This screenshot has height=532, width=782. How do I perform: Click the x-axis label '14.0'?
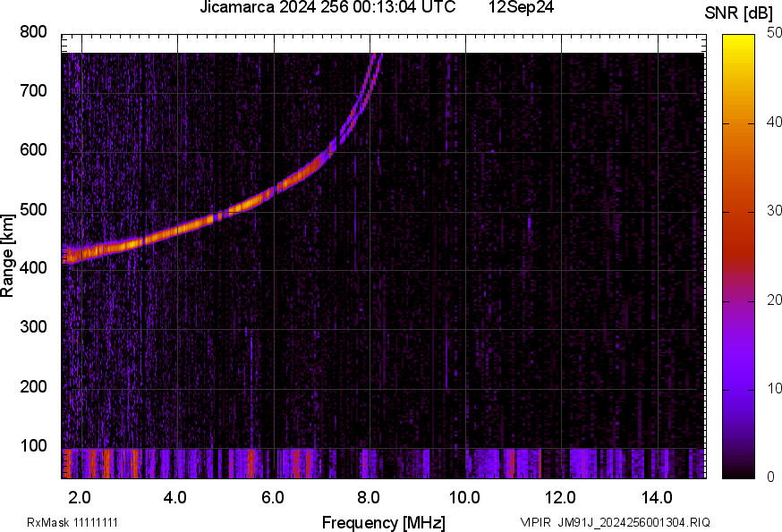pos(657,498)
